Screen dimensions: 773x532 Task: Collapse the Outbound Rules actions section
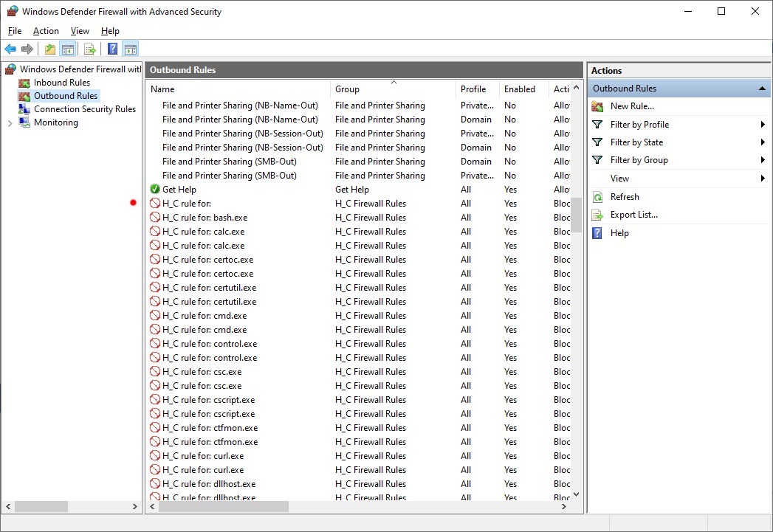tap(762, 89)
